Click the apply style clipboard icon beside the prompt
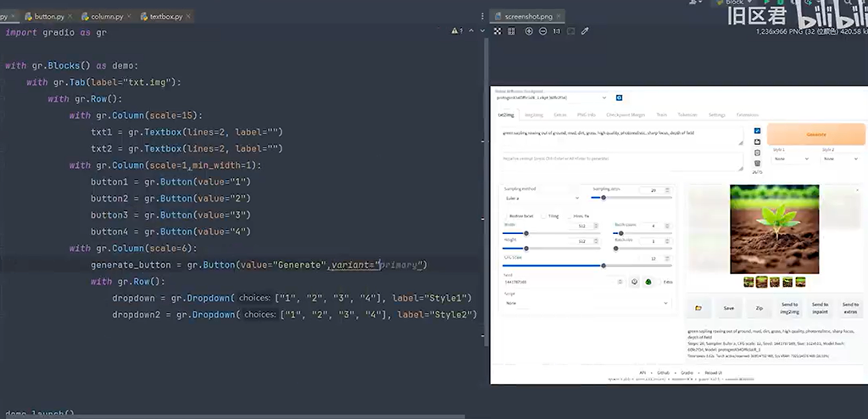The width and height of the screenshot is (868, 419). coord(757,153)
